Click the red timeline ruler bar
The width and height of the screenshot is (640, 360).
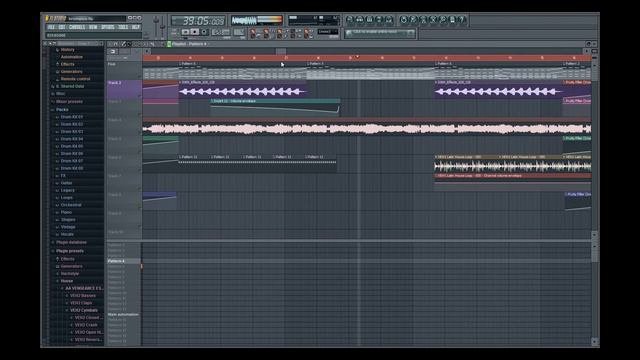(x=367, y=58)
